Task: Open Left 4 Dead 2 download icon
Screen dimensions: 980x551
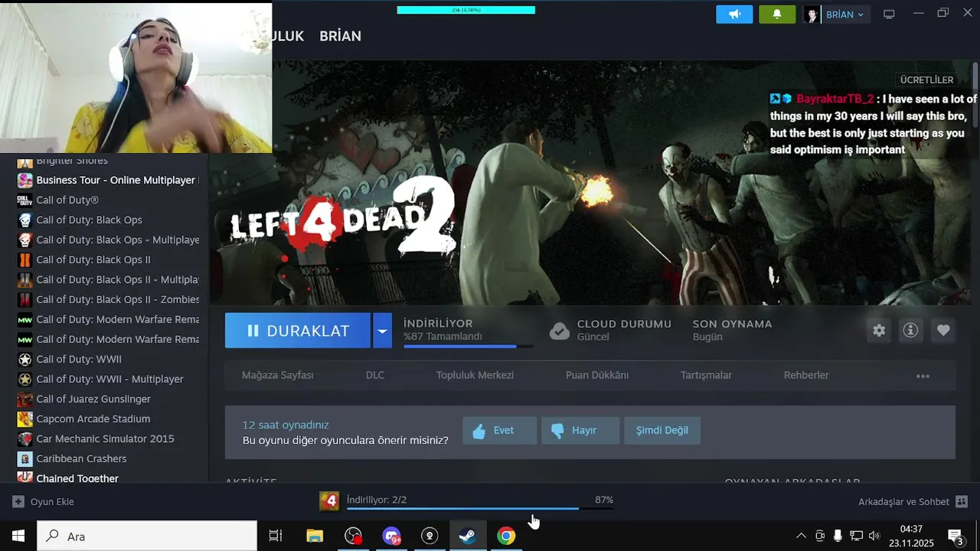Action: click(x=329, y=501)
